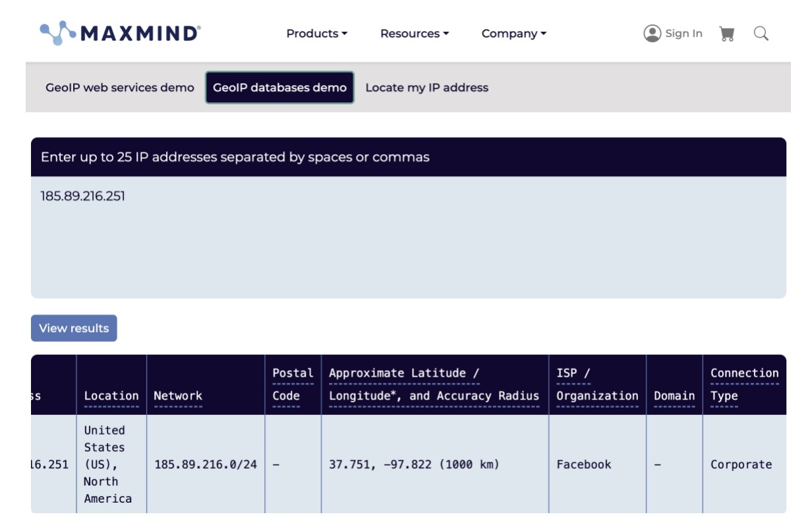The width and height of the screenshot is (812, 529).
Task: Click the Network column header
Action: [178, 396]
